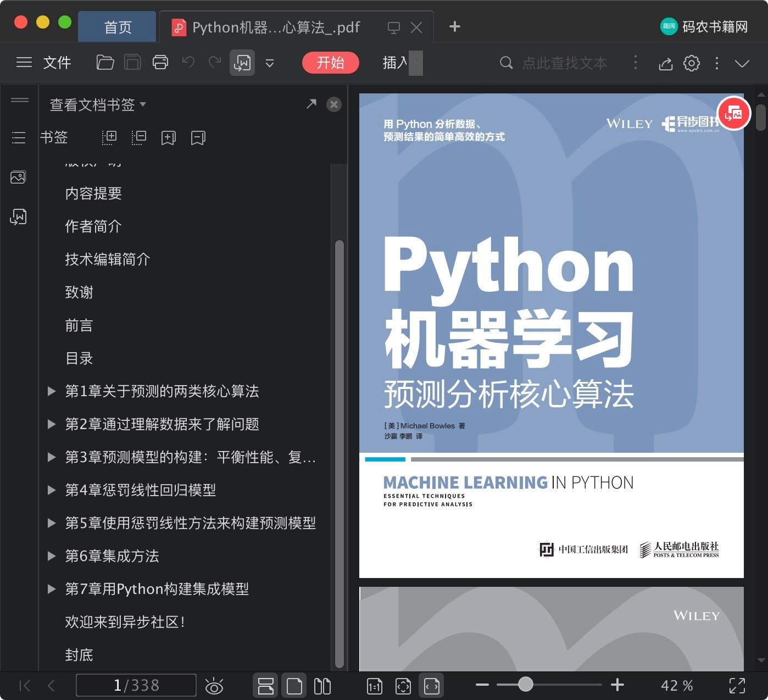
Task: Open bookmark 欢迎来到异步社区!
Action: [x=126, y=622]
